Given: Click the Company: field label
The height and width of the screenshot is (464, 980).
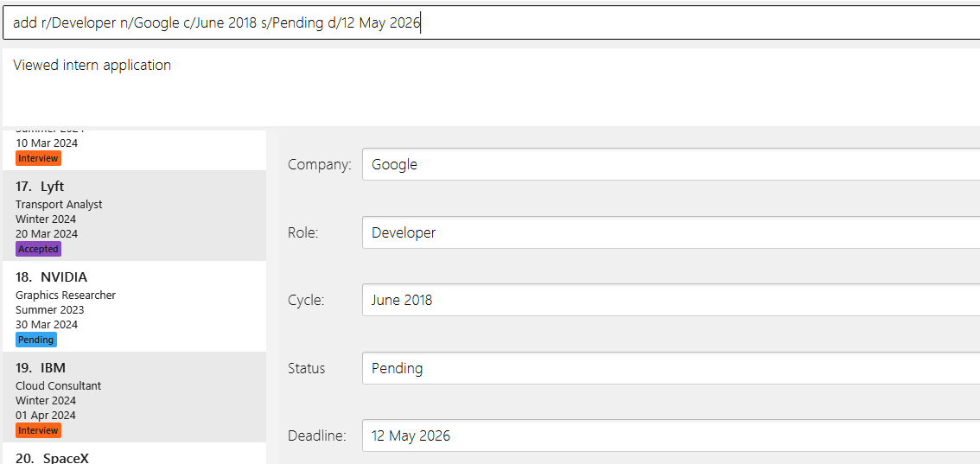Looking at the screenshot, I should tap(320, 165).
